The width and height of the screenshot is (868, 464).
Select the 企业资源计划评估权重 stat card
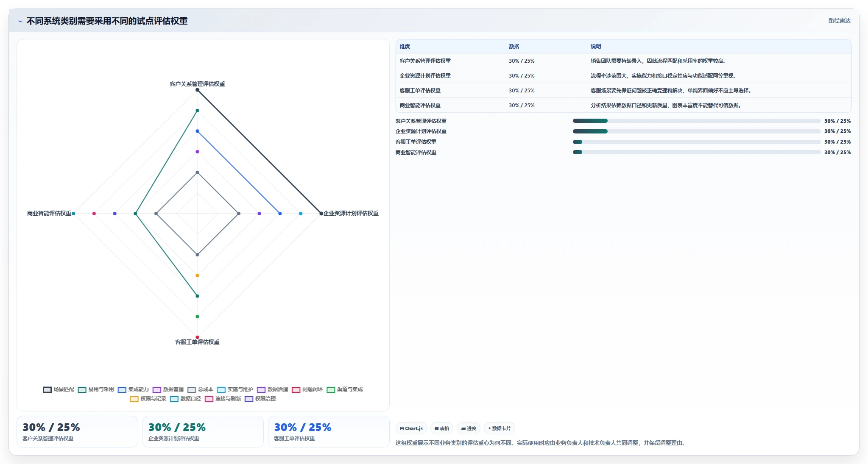coord(203,431)
